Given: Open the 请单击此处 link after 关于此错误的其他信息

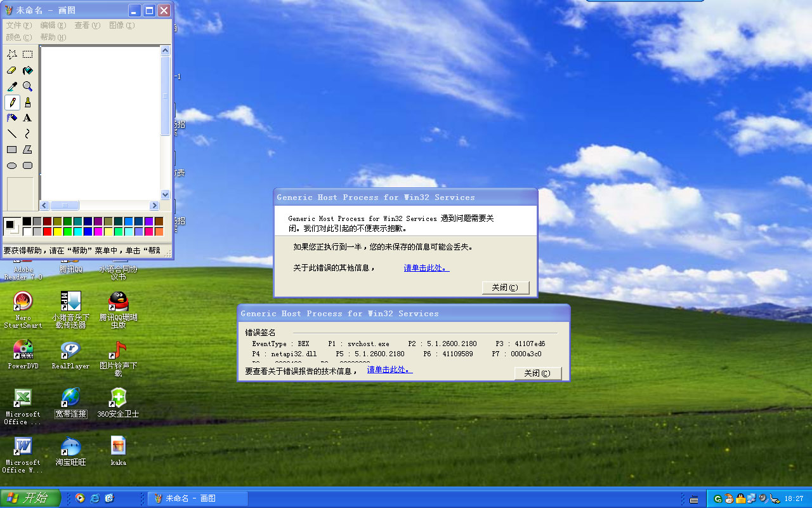Looking at the screenshot, I should 426,268.
